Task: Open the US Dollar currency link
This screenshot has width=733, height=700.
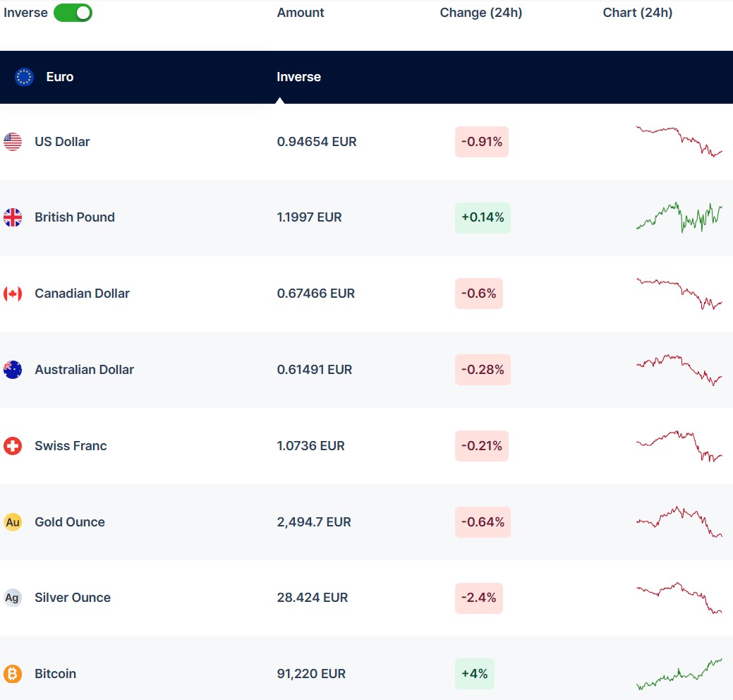Action: (62, 142)
